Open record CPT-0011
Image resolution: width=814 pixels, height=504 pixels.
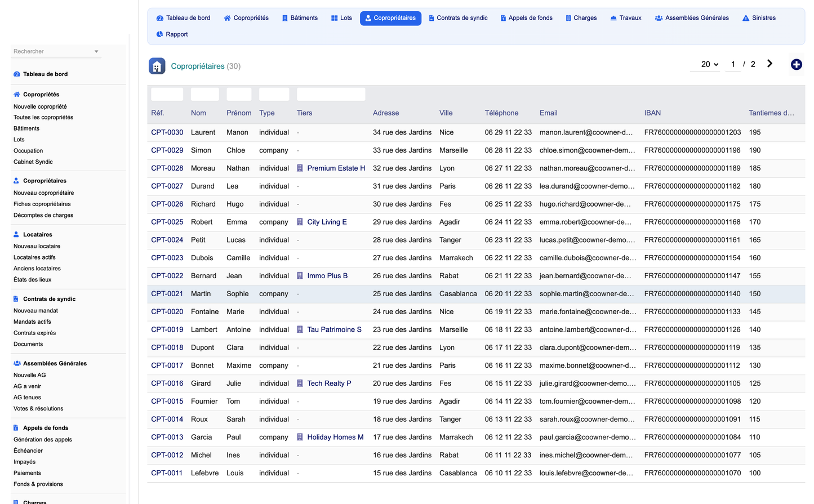(167, 473)
